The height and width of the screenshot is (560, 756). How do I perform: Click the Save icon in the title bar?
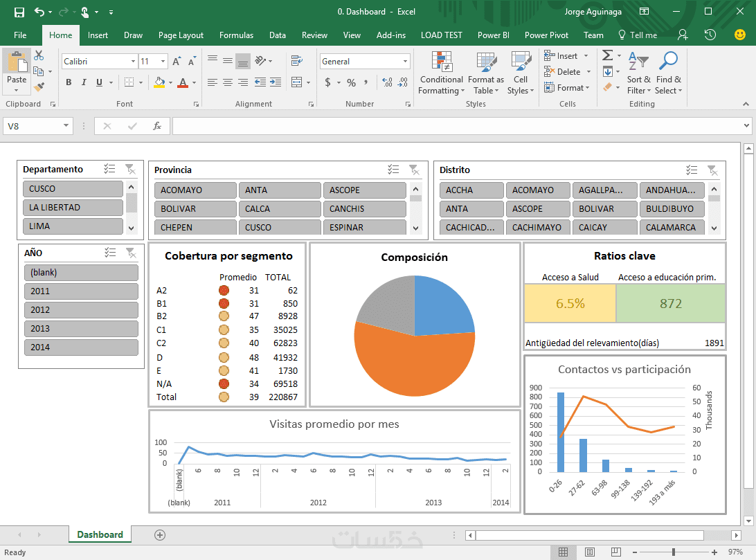(x=19, y=12)
